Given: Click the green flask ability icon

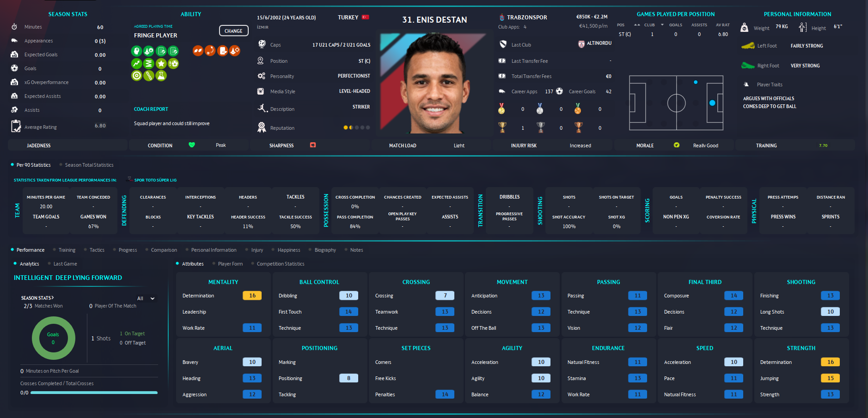Looking at the screenshot, I should (161, 75).
